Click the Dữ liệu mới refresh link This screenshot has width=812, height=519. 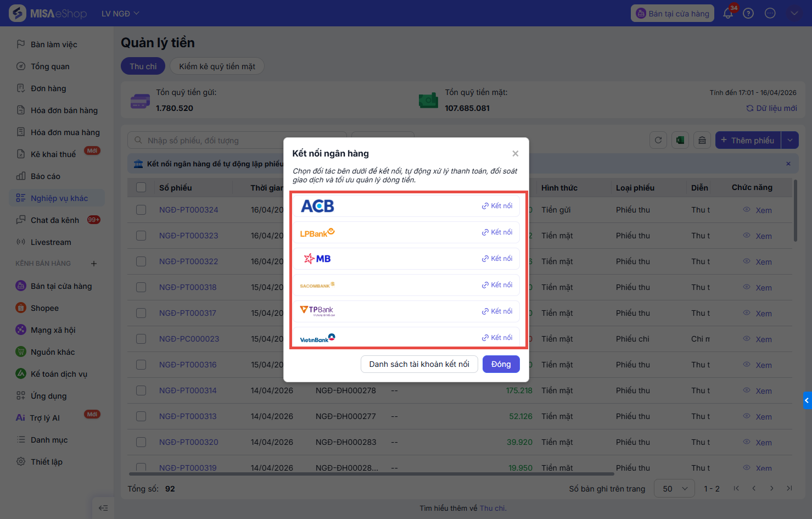771,108
